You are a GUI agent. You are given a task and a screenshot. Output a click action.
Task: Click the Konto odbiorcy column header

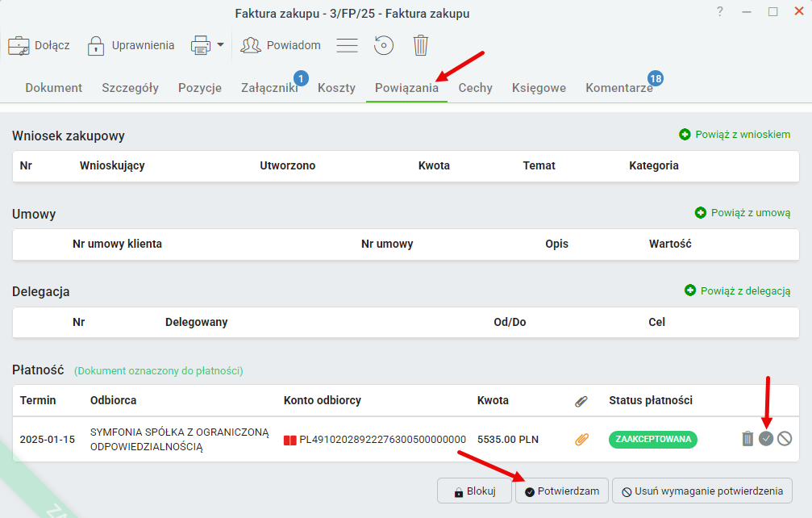pos(322,400)
